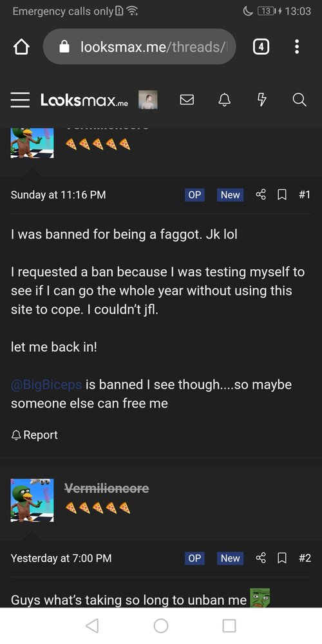The image size is (322, 644).
Task: Bookmark post #1
Action: 282,194
